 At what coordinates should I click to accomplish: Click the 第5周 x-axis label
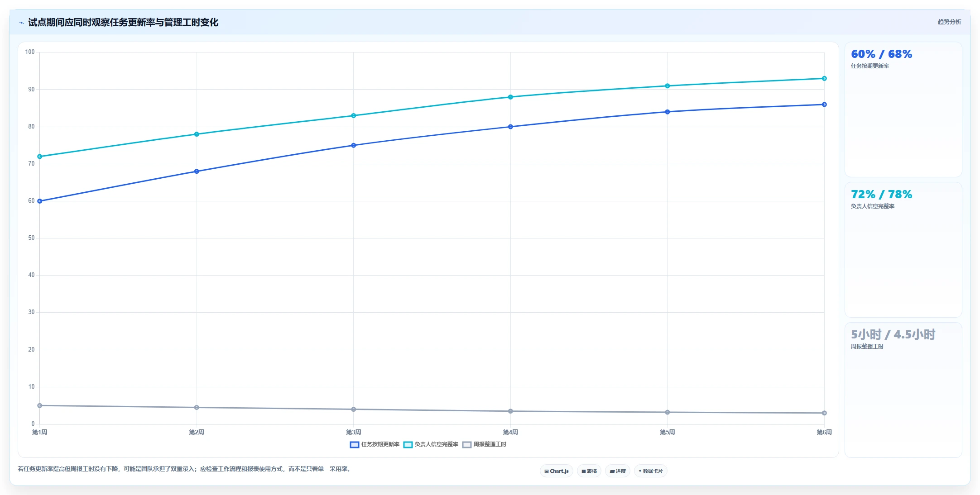[x=668, y=432]
